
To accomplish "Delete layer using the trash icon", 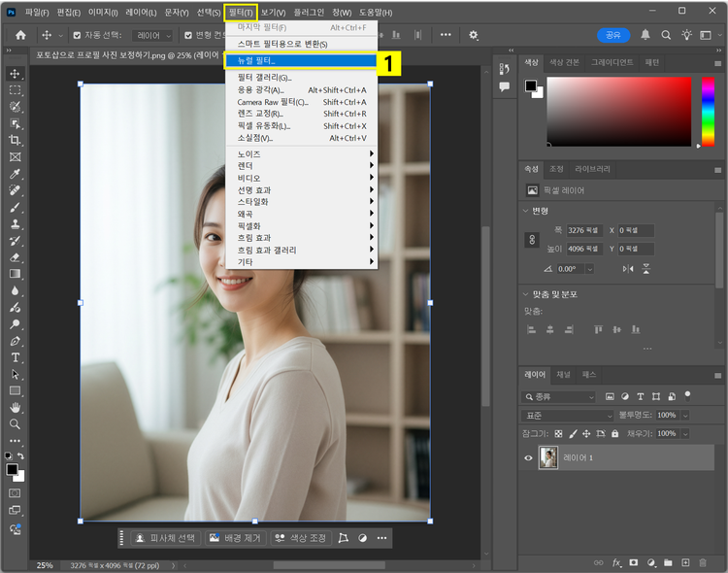I will pos(704,562).
